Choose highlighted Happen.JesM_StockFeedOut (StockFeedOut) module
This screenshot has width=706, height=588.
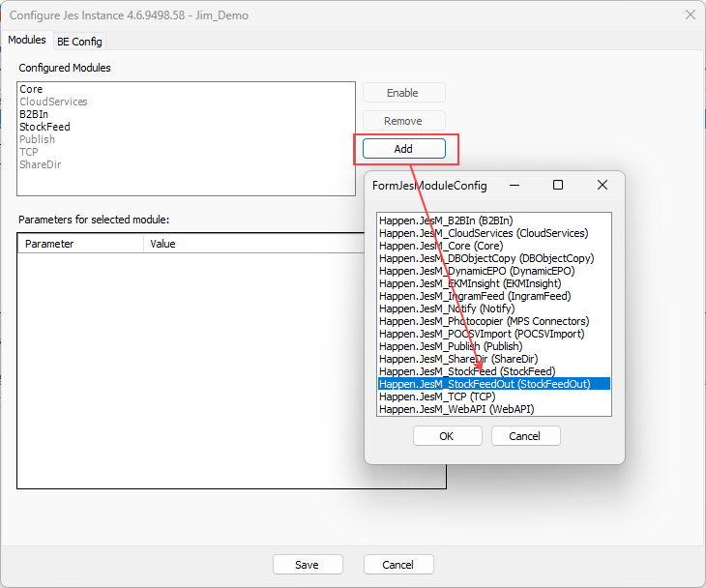pyautogui.click(x=494, y=384)
